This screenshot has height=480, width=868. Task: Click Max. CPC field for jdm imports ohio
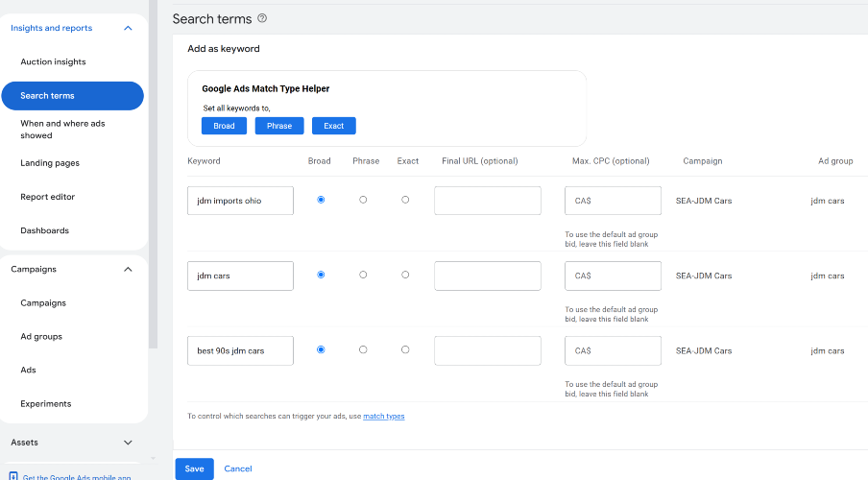point(613,201)
